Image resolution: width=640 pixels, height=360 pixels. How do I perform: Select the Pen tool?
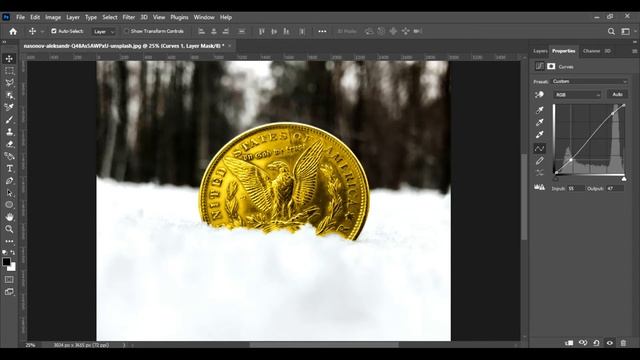coord(9,181)
